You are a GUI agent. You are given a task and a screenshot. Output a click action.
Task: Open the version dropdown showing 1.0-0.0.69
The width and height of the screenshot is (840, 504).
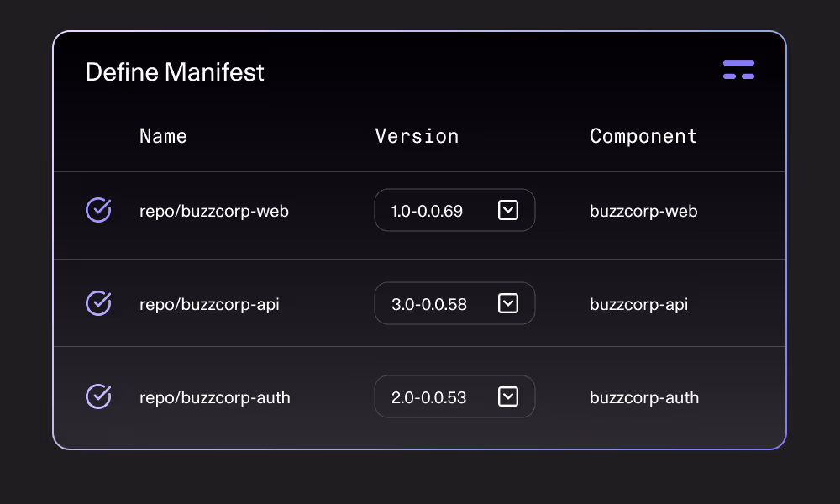454,210
